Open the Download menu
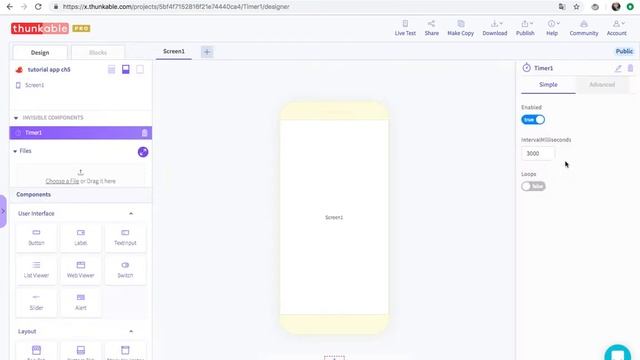 (x=495, y=28)
